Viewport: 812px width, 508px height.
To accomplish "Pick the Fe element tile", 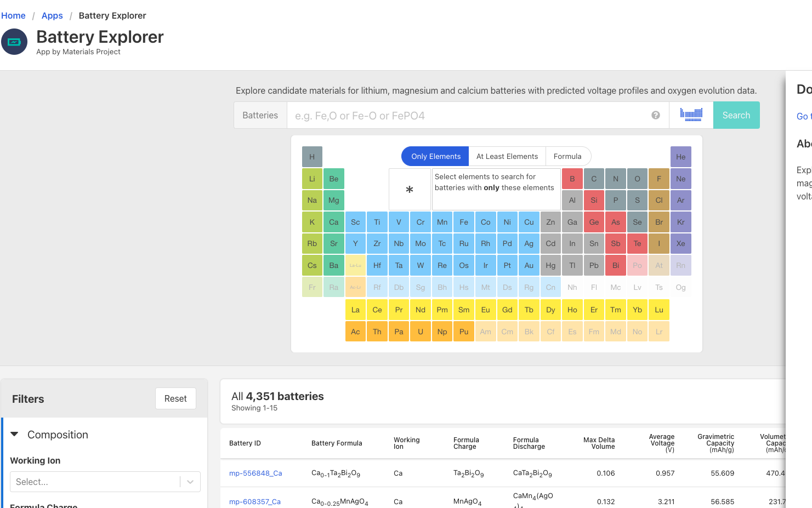I will [x=464, y=222].
